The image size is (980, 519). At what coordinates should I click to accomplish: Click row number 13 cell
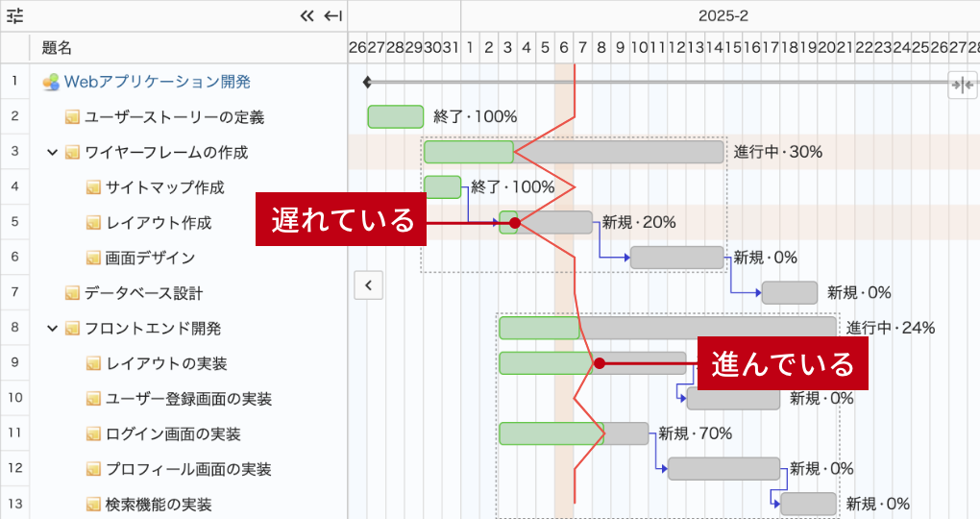pyautogui.click(x=15, y=504)
